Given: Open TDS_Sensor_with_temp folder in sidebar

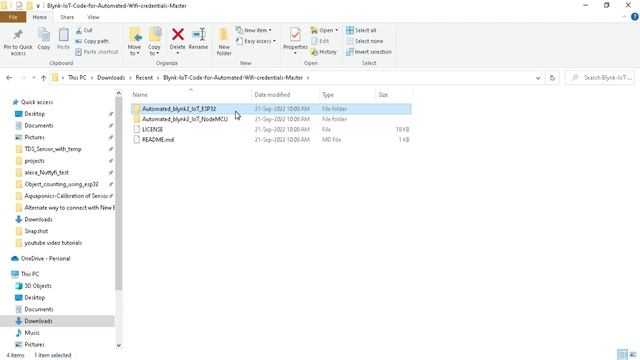Looking at the screenshot, I should click(x=53, y=149).
